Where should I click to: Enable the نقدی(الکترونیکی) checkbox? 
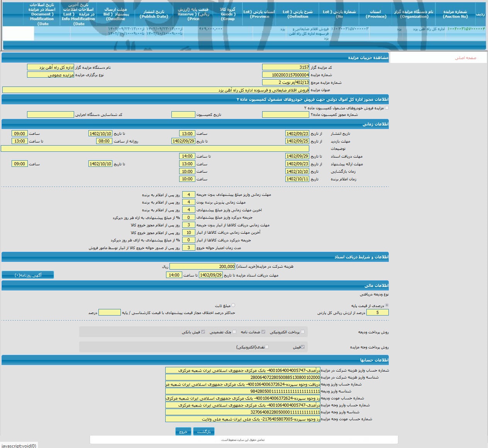(x=267, y=347)
